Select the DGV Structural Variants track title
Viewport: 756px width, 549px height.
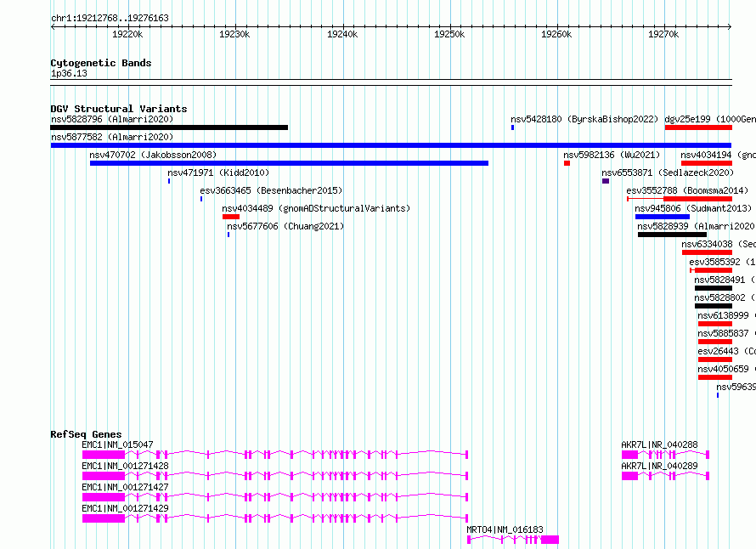pyautogui.click(x=119, y=109)
